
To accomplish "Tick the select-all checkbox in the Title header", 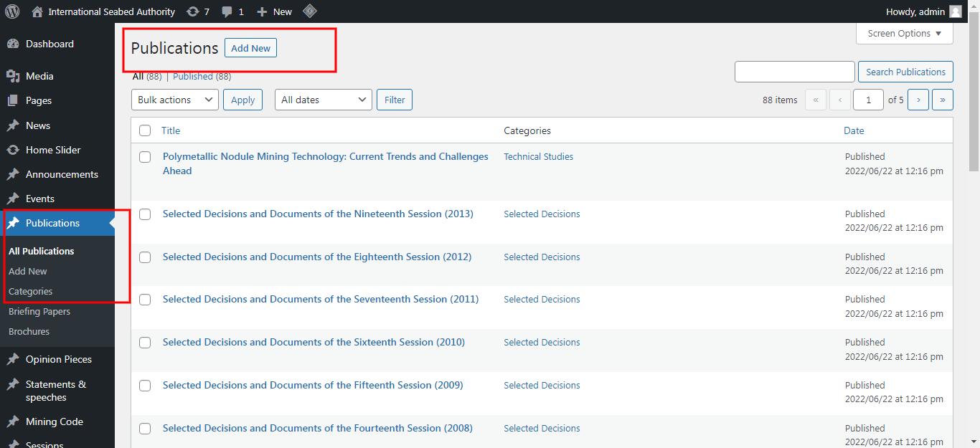I will pos(145,130).
